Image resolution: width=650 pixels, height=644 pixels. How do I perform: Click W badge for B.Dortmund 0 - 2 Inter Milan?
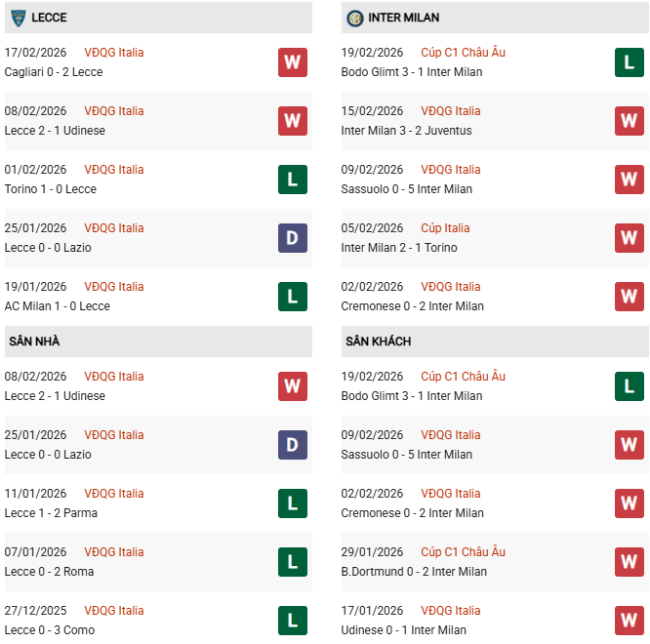pos(630,562)
